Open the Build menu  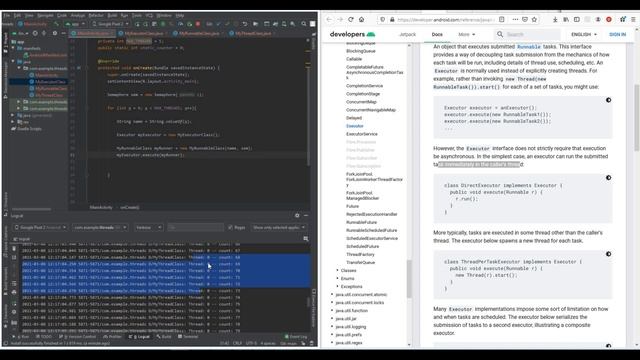(x=112, y=16)
